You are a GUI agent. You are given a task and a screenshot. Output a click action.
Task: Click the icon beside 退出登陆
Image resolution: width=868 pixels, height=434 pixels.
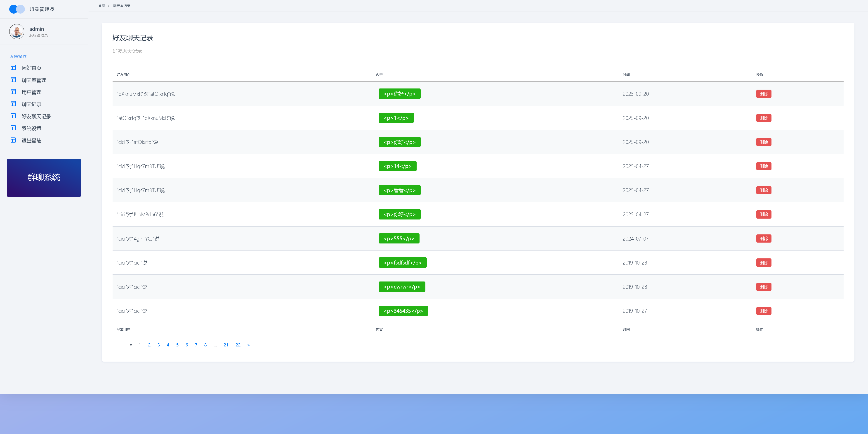[x=13, y=140]
